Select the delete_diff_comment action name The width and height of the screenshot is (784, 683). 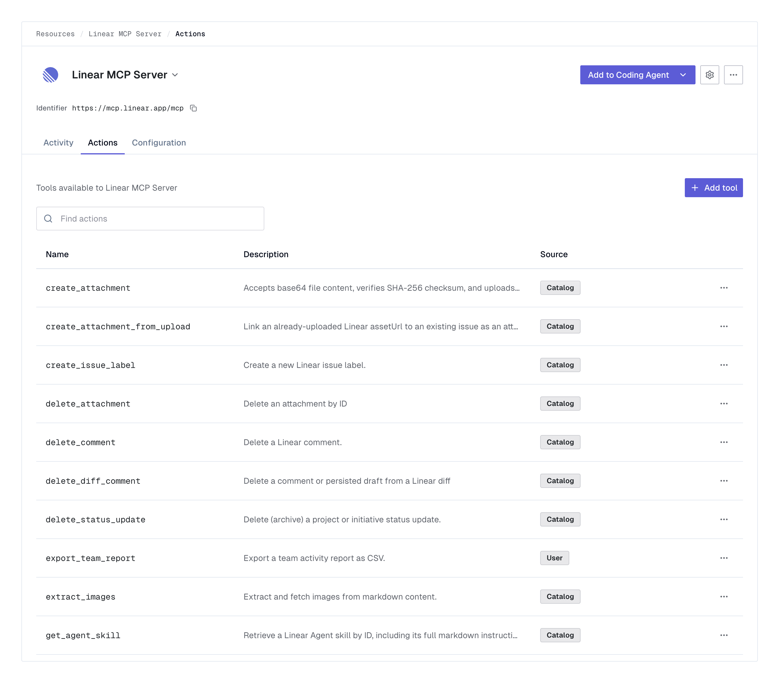pos(93,481)
